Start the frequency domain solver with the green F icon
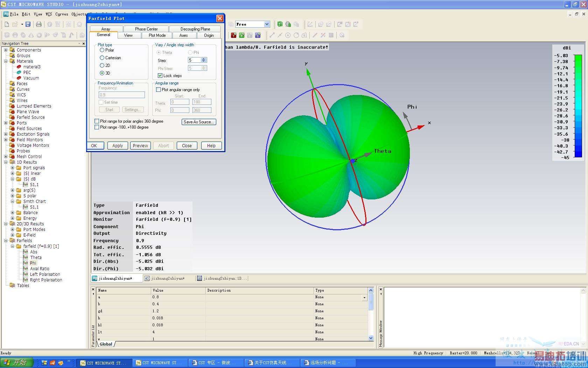Image resolution: width=588 pixels, height=368 pixels. point(241,35)
